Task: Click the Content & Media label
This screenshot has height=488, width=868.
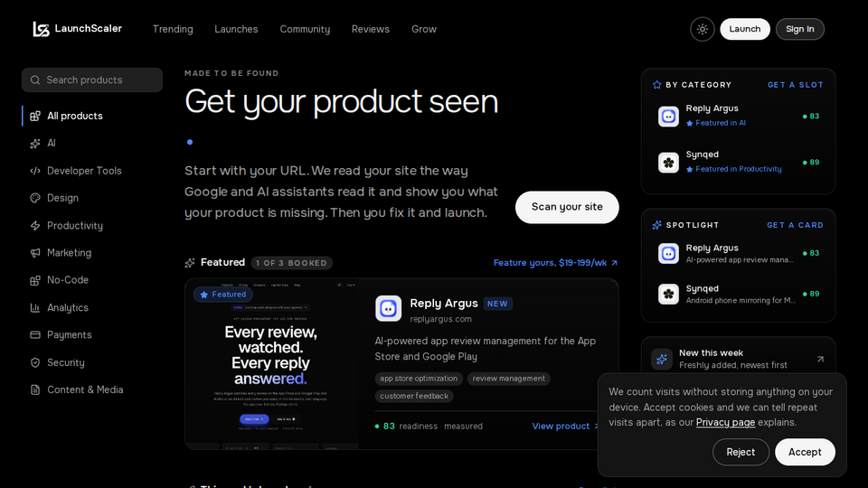Action: [85, 389]
